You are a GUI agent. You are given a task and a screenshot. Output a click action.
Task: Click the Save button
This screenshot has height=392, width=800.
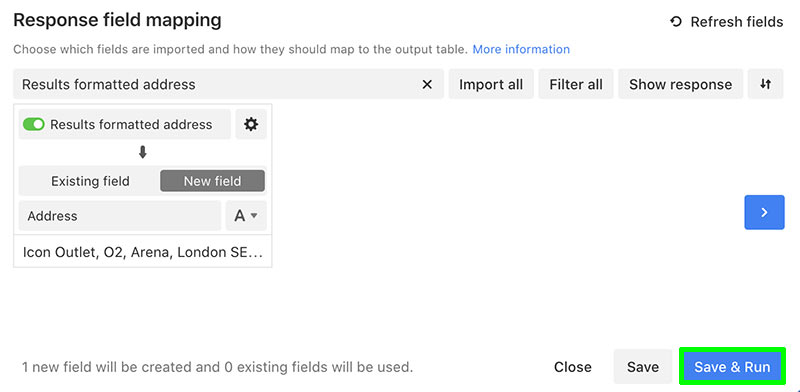click(x=643, y=367)
